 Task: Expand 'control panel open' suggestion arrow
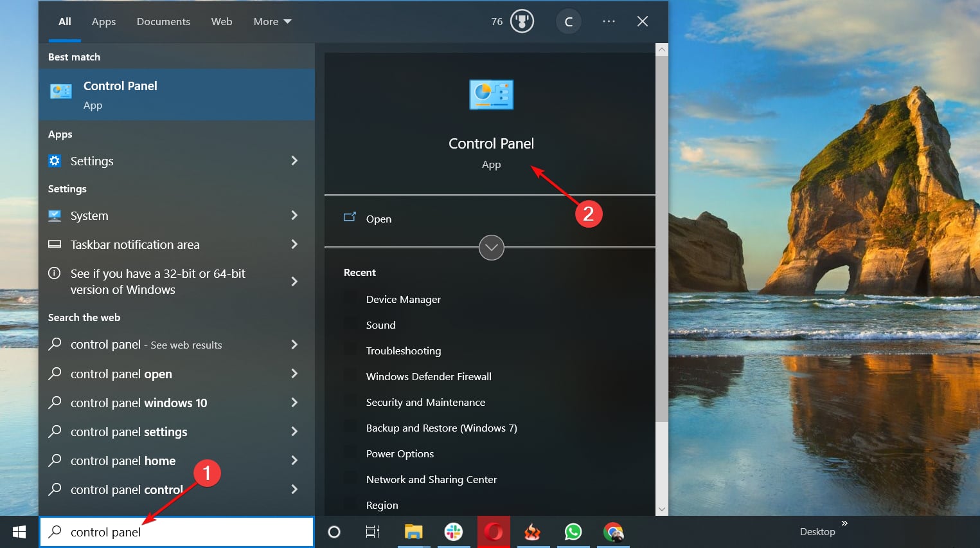tap(294, 373)
